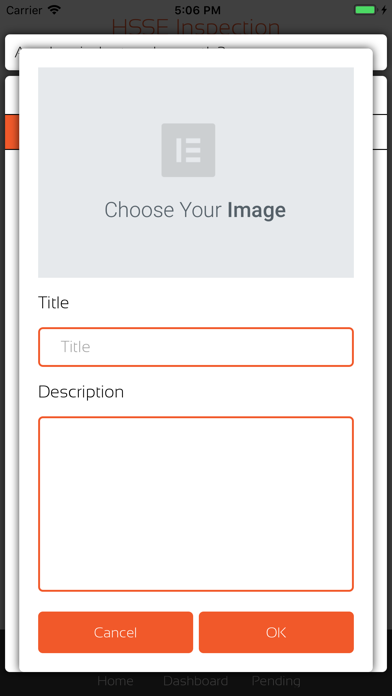Cancel the image dialog
This screenshot has width=392, height=696.
(115, 632)
